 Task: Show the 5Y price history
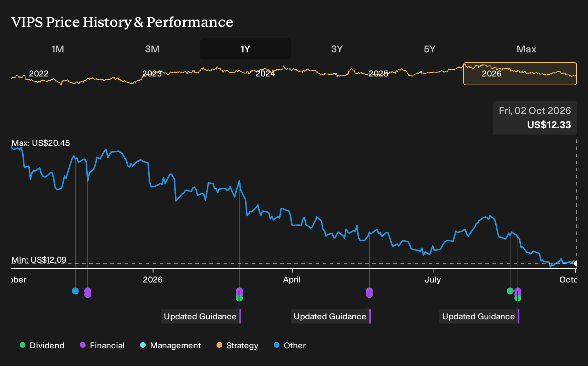pyautogui.click(x=430, y=49)
